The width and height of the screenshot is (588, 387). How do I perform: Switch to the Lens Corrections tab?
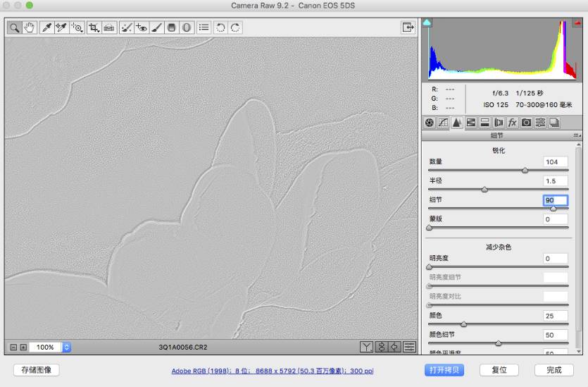pos(499,123)
